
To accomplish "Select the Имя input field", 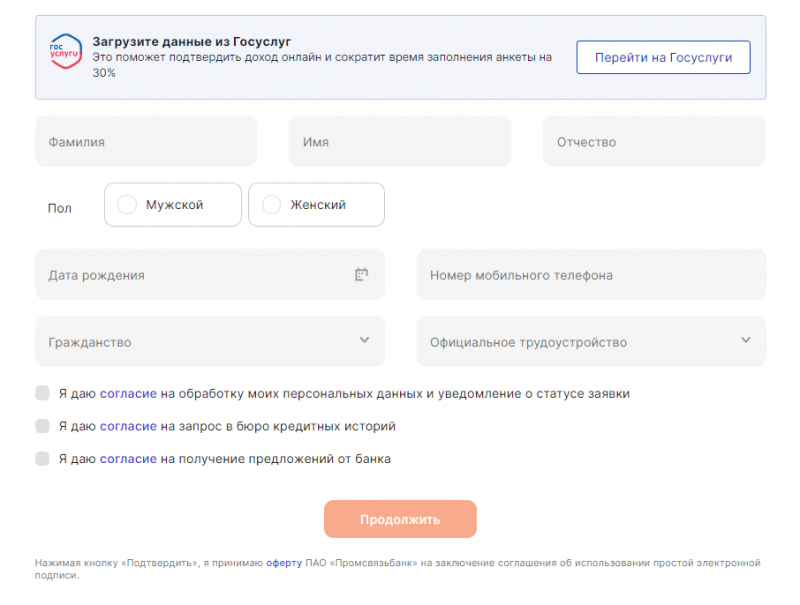I will click(x=399, y=141).
